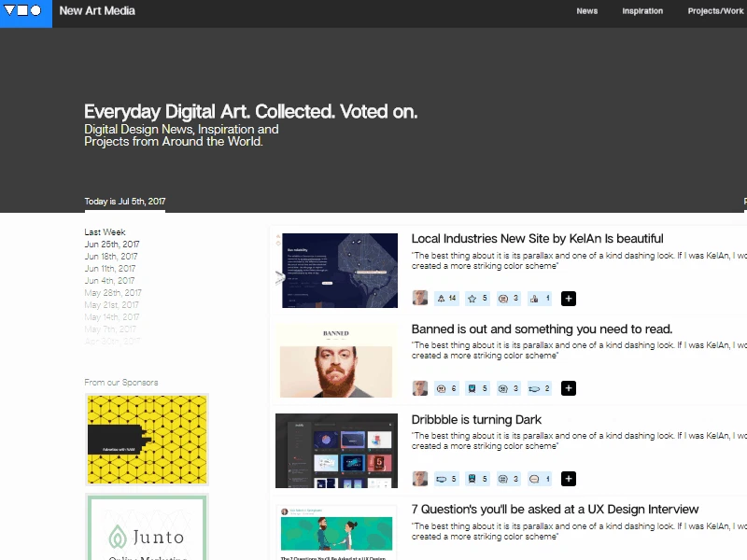Open the Inspiration navigation item
This screenshot has width=747, height=560.
[x=642, y=11]
